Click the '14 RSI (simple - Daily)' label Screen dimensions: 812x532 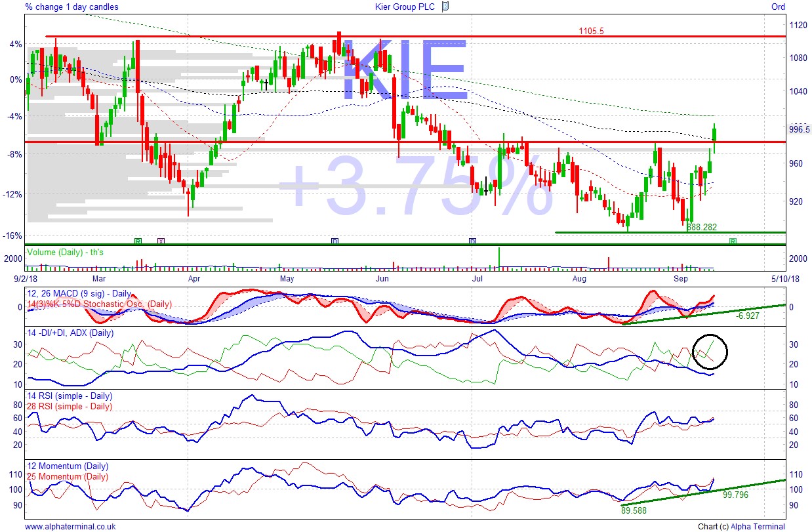click(69, 396)
